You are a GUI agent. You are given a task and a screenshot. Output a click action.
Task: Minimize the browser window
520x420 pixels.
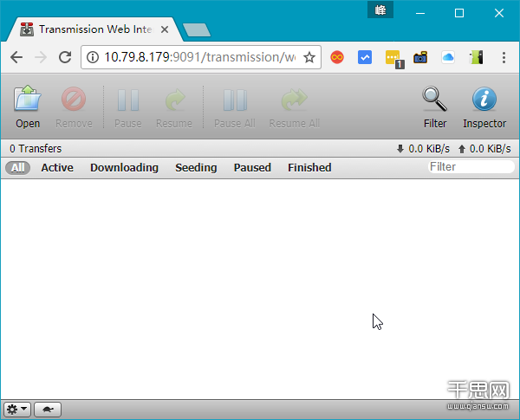[x=420, y=13]
